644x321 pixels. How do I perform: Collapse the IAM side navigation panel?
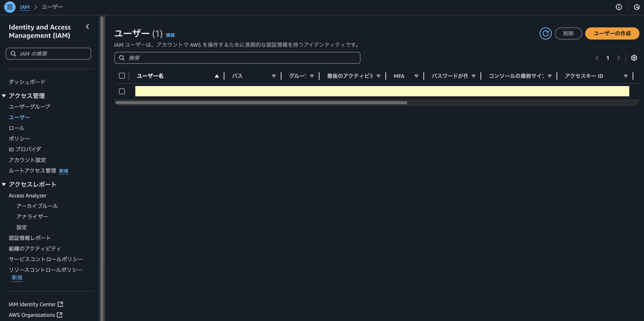[87, 27]
